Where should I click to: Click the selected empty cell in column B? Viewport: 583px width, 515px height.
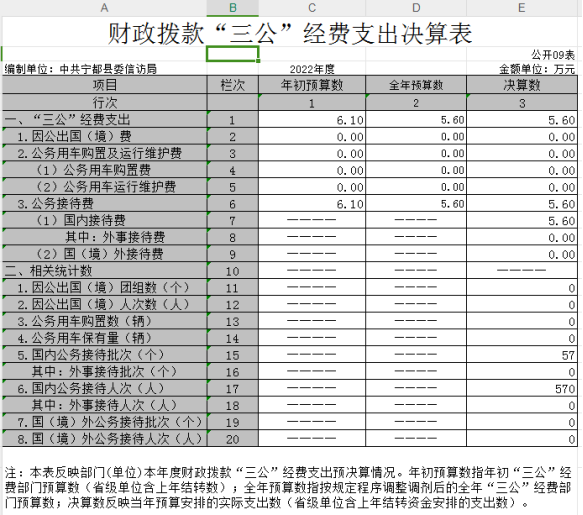pos(233,54)
